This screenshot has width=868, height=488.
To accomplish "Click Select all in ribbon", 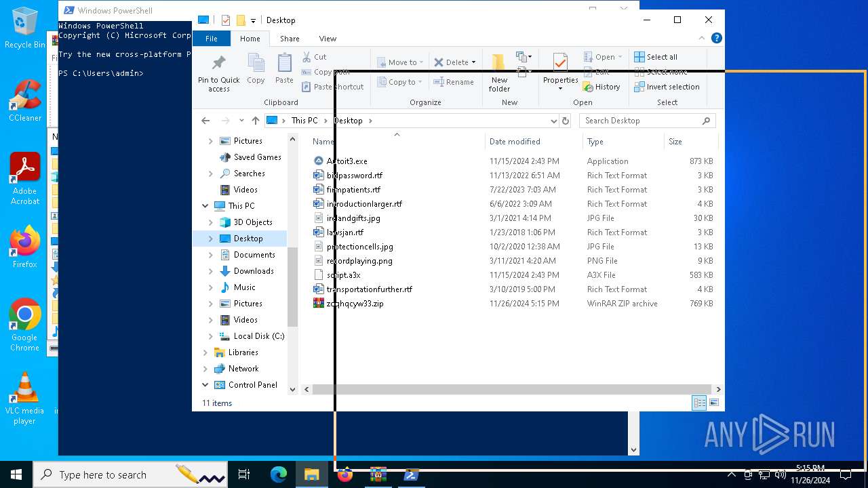I will tap(656, 57).
